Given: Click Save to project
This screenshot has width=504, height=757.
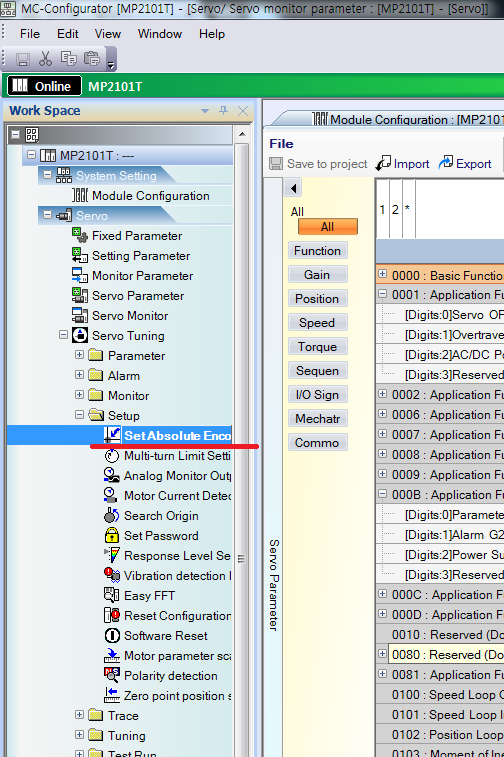Looking at the screenshot, I should pyautogui.click(x=318, y=164).
